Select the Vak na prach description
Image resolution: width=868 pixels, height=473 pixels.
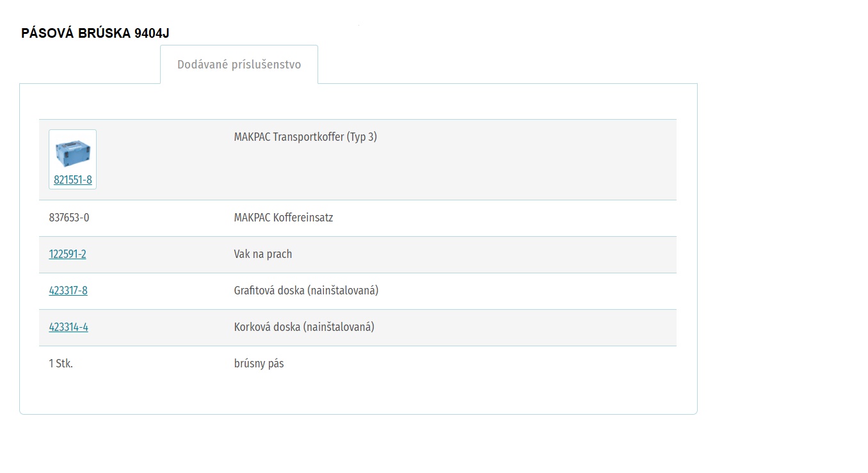click(263, 254)
